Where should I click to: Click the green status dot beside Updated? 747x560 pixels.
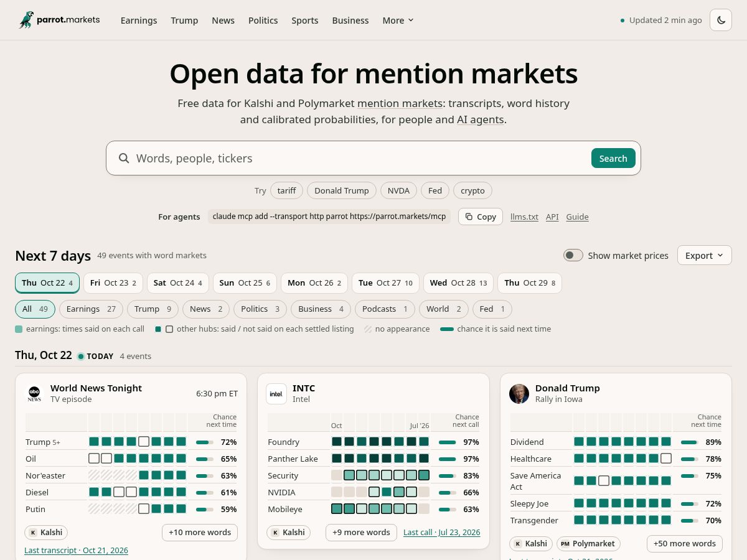[x=622, y=21]
